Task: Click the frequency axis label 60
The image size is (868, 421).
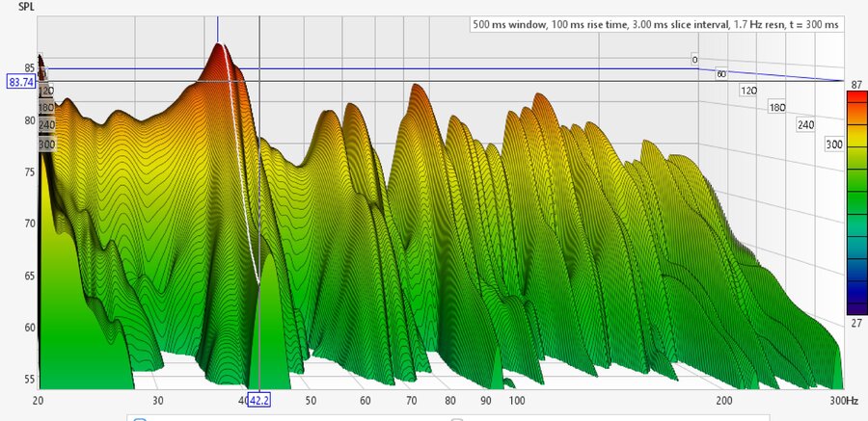Action: coord(365,400)
